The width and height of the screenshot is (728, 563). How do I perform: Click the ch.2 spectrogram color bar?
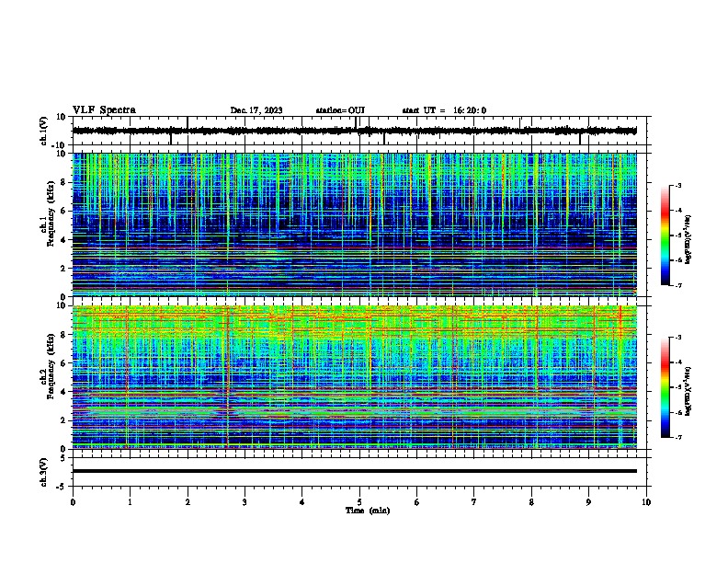point(665,387)
